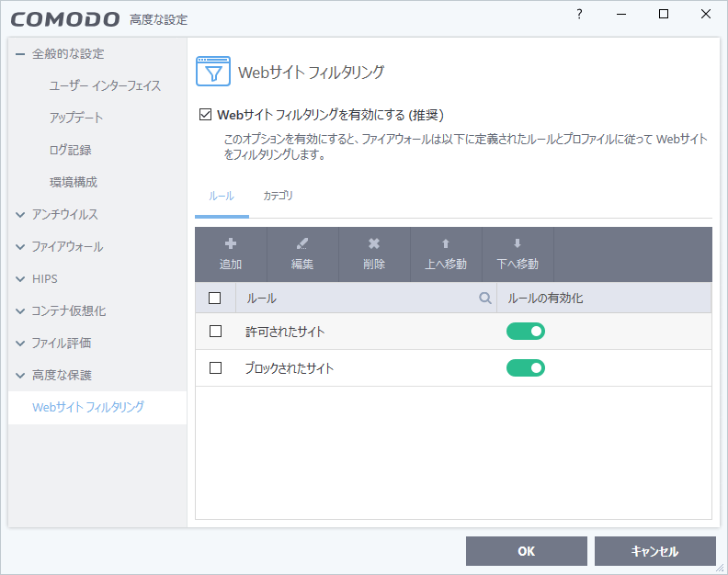Switch to the カテゴリ tab

point(278,197)
